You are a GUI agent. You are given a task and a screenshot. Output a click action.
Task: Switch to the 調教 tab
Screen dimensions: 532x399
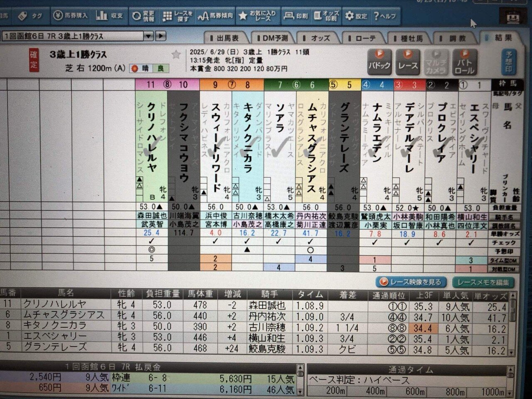tap(454, 38)
